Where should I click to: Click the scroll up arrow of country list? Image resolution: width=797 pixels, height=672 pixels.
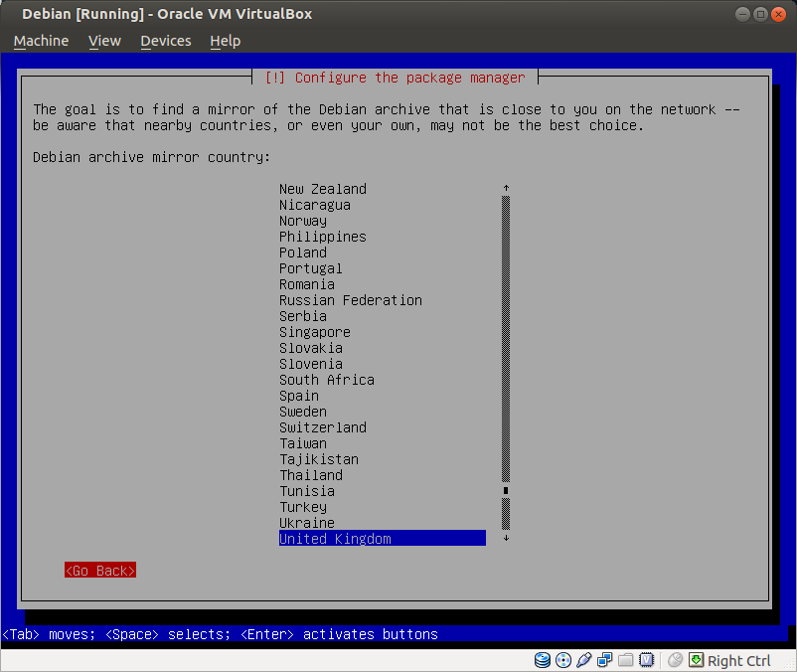(506, 188)
